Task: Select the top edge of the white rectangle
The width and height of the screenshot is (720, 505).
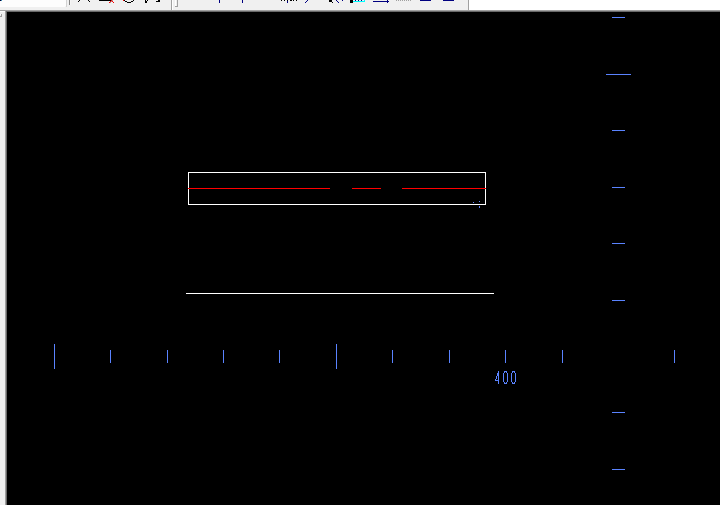Action: click(336, 173)
